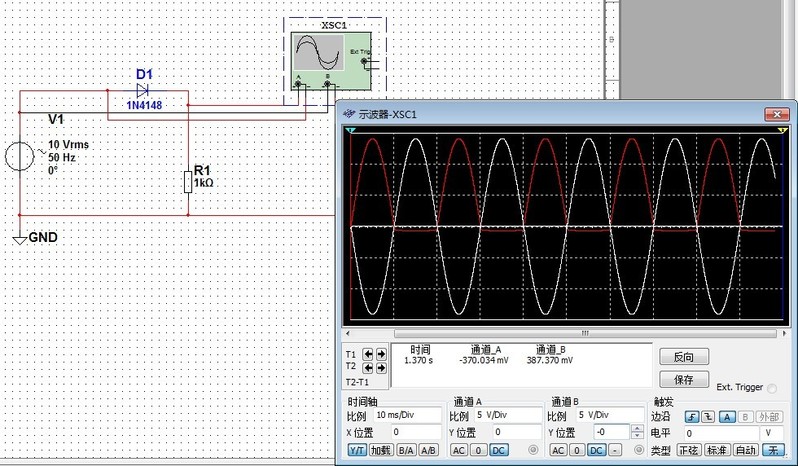Switch time base to B/A mode

click(406, 451)
